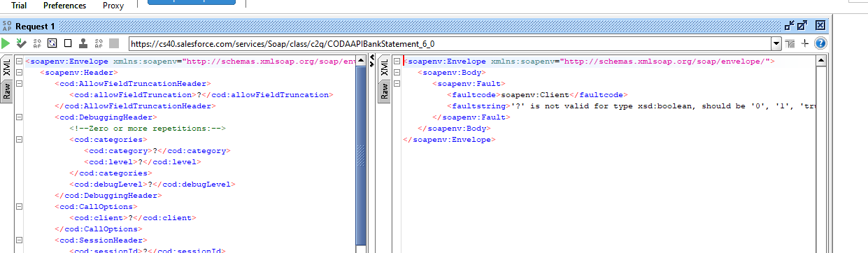Click closing cod:DebuggingHeader tag in request
This screenshot has height=253, width=868.
[x=108, y=196]
